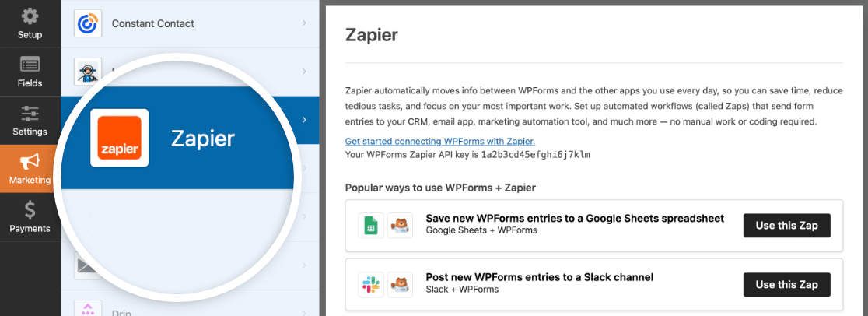
Task: Click WPForms mascot icon beside Google Sheets
Action: [400, 226]
